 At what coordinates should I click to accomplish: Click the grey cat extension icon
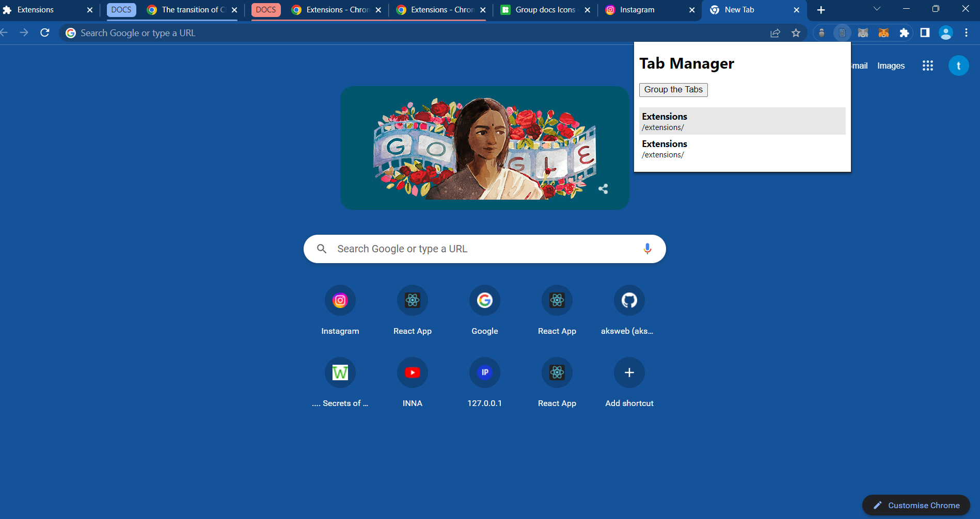[863, 33]
